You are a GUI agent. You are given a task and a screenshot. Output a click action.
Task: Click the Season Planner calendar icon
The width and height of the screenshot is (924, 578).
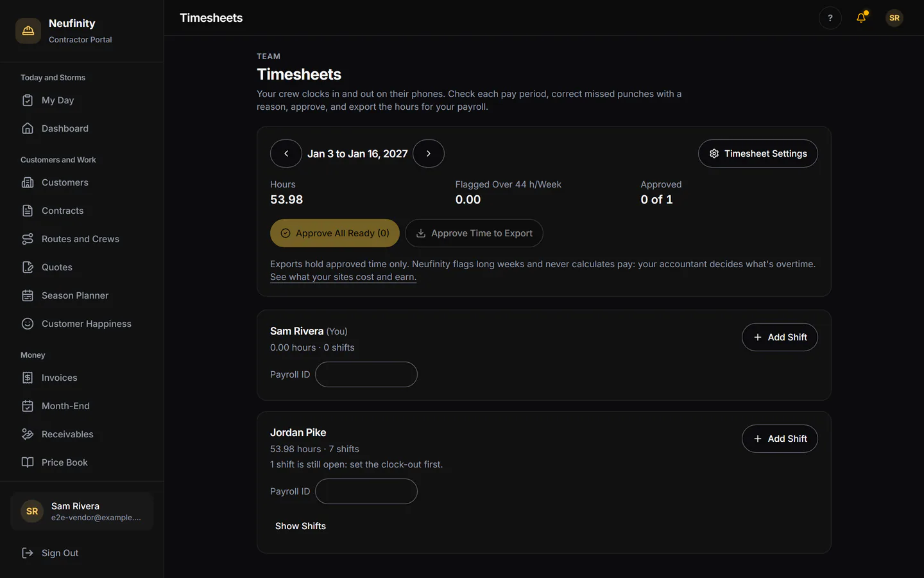(x=28, y=295)
